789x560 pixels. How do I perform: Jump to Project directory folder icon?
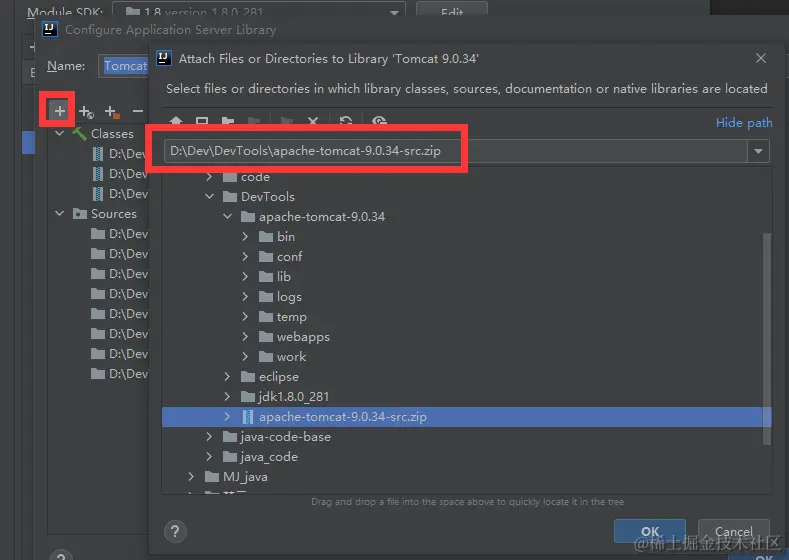coord(228,121)
